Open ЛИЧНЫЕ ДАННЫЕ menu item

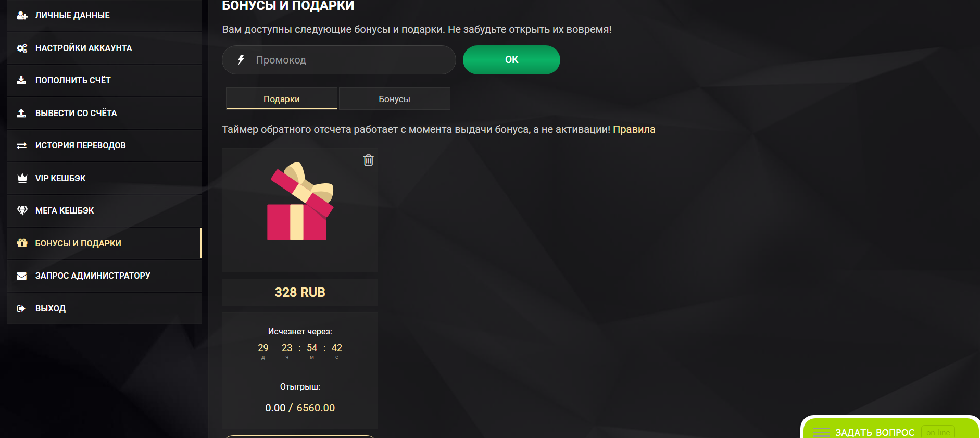[x=104, y=16]
